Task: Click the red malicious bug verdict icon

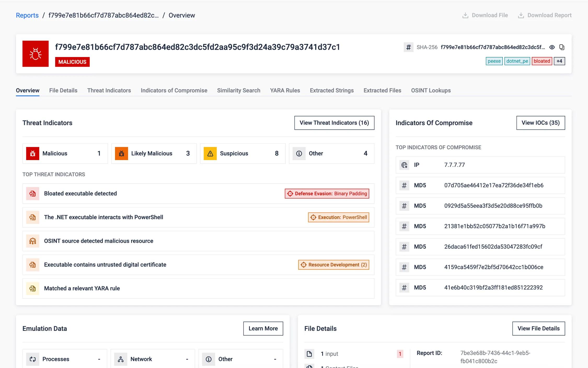Action: pos(36,54)
